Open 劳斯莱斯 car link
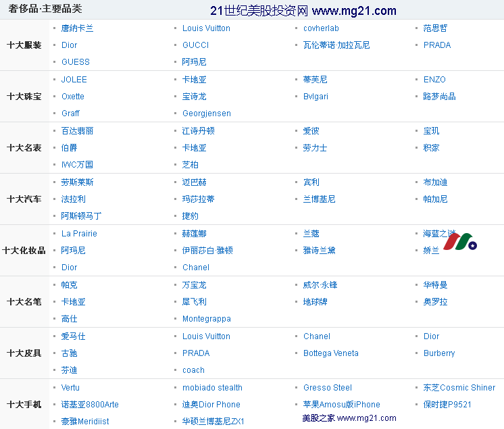 tap(78, 182)
